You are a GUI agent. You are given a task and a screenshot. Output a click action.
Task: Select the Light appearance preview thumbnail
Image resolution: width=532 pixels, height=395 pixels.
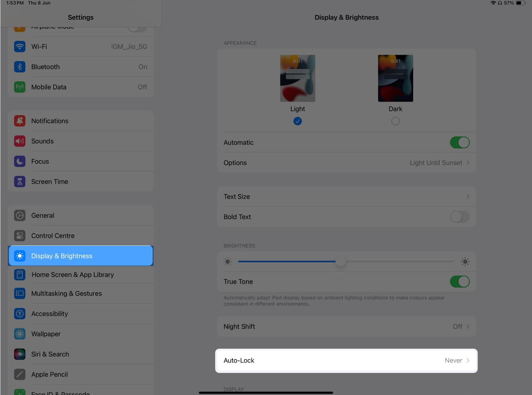[297, 78]
